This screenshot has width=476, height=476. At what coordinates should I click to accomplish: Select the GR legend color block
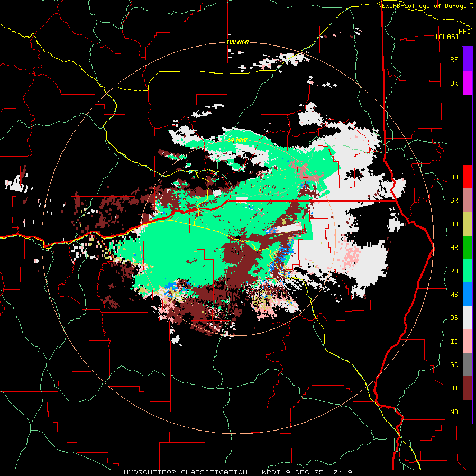pyautogui.click(x=467, y=200)
